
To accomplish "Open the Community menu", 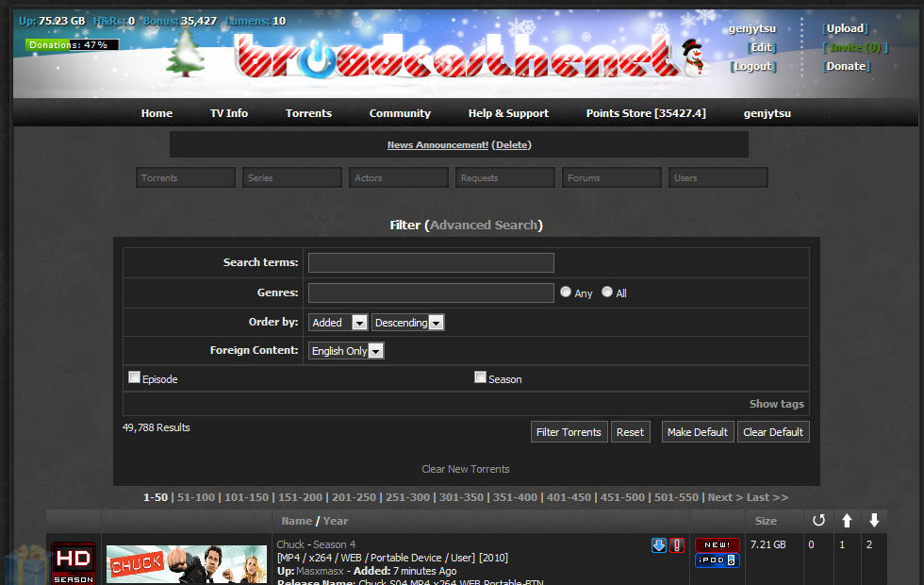I will tap(400, 113).
